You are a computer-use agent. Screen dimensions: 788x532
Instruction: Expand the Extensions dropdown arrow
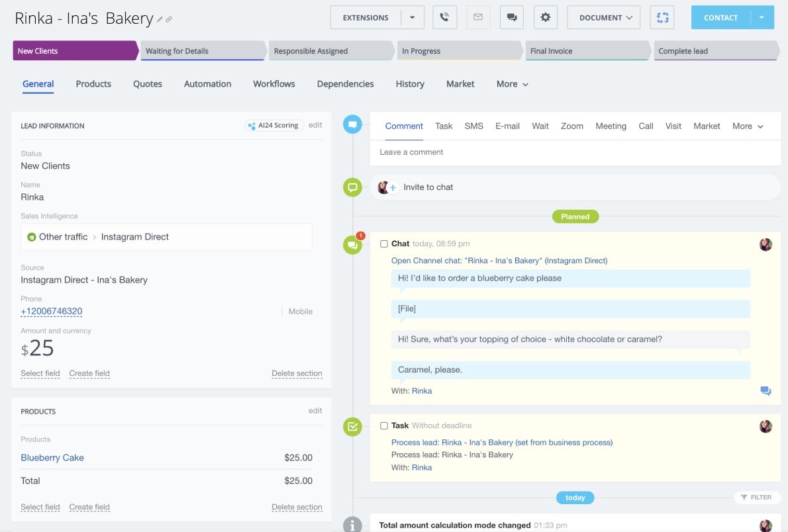point(412,18)
